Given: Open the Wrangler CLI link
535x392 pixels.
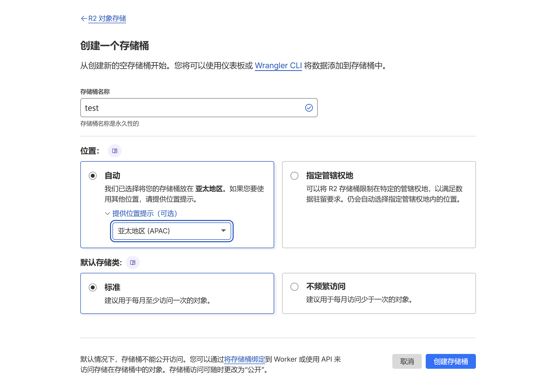Looking at the screenshot, I should [x=278, y=65].
